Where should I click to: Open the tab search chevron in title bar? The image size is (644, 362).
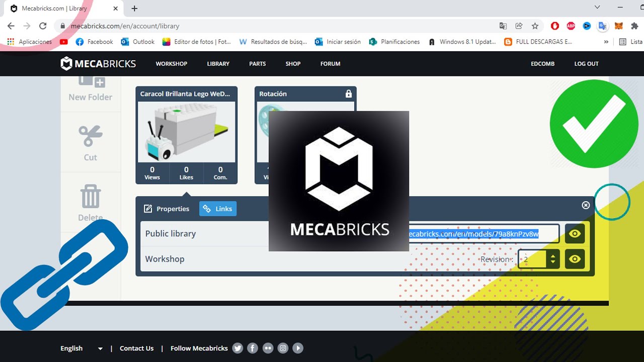597,8
